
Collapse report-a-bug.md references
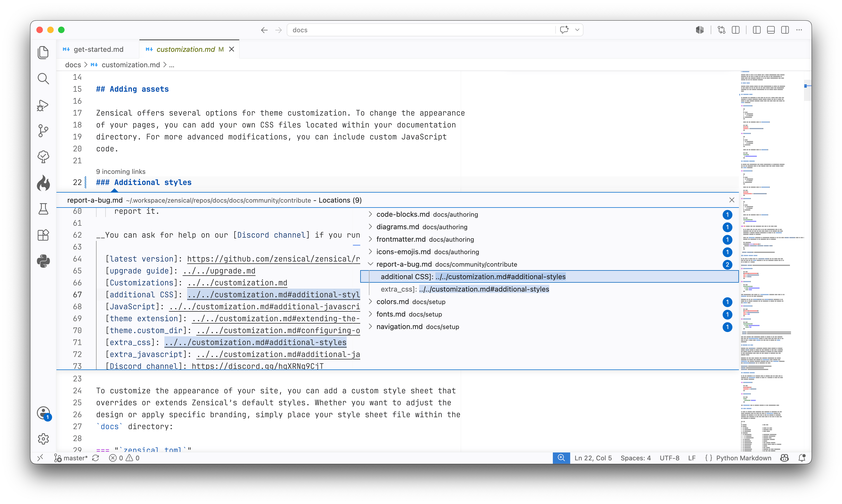[x=370, y=264]
